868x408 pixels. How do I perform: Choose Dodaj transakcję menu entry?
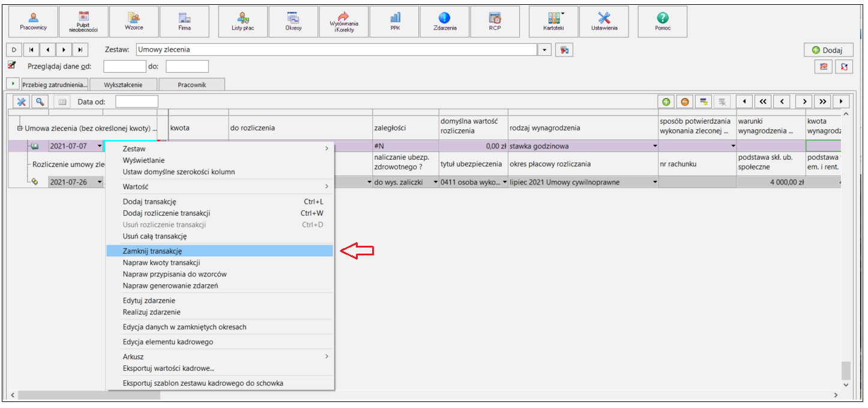coord(220,202)
